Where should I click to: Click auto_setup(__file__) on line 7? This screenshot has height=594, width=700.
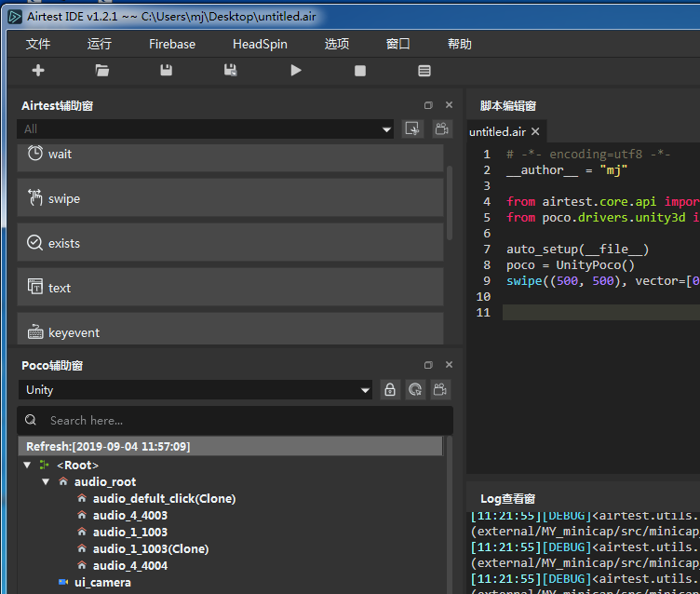[577, 250]
